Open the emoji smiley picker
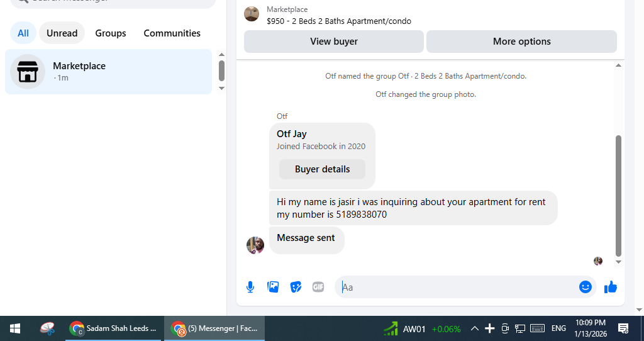 click(x=586, y=287)
